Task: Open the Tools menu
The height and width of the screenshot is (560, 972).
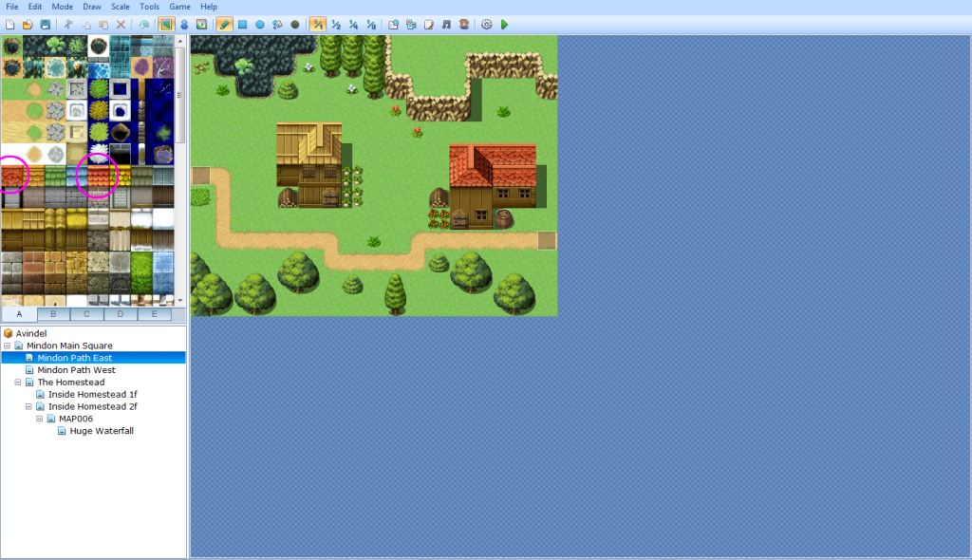Action: point(149,7)
